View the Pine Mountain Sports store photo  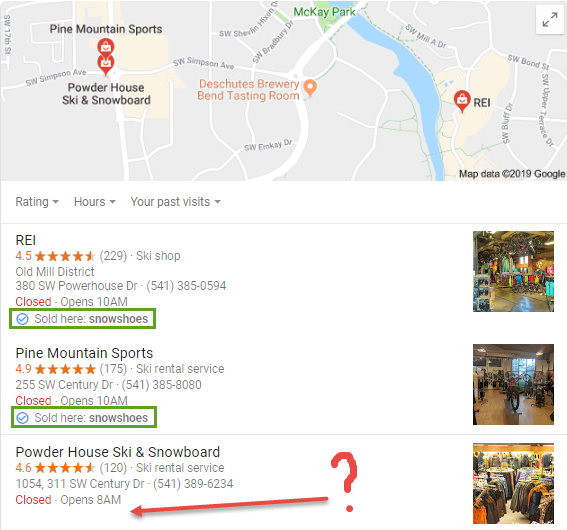click(x=513, y=385)
